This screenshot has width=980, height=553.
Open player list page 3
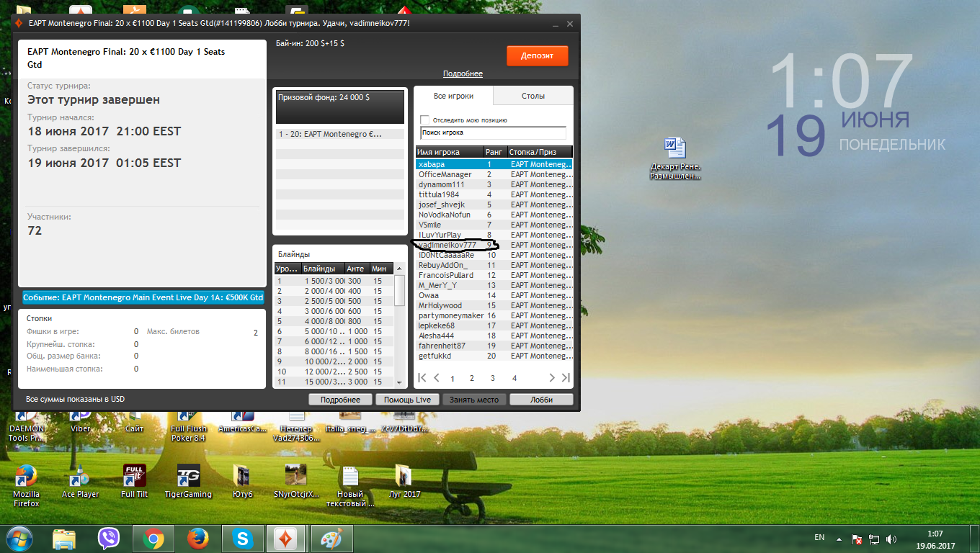click(x=493, y=378)
